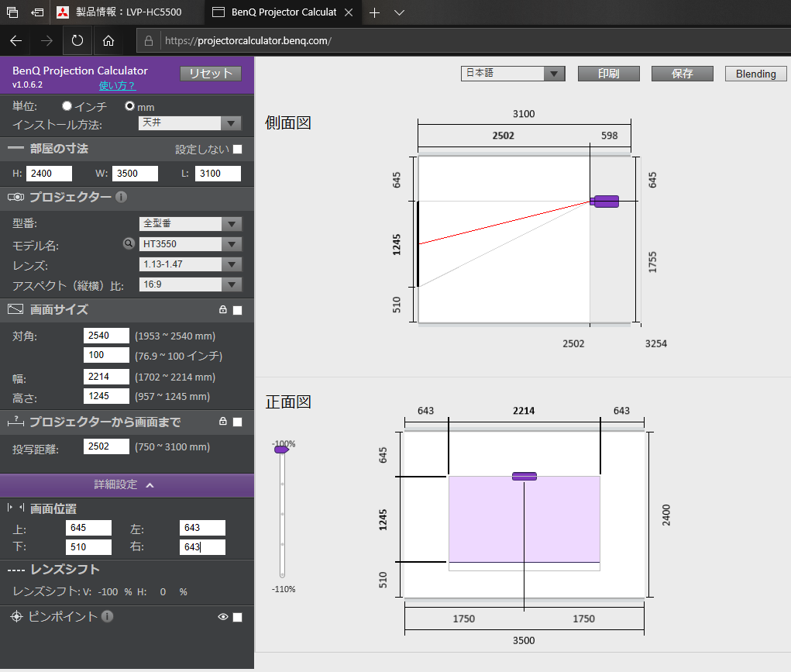Viewport: 791px width, 672px height.
Task: Click the diagonal mm field 2540
Action: click(106, 336)
